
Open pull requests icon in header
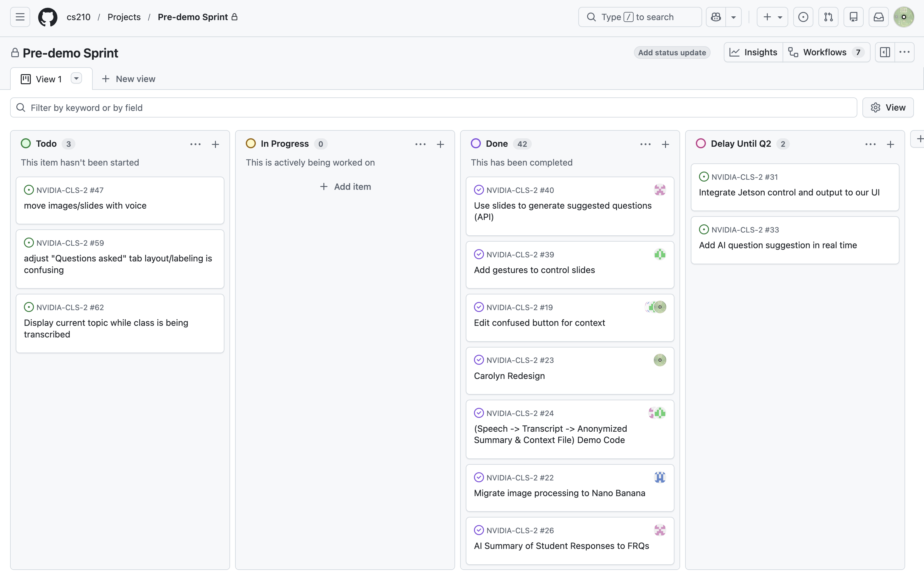click(x=828, y=17)
